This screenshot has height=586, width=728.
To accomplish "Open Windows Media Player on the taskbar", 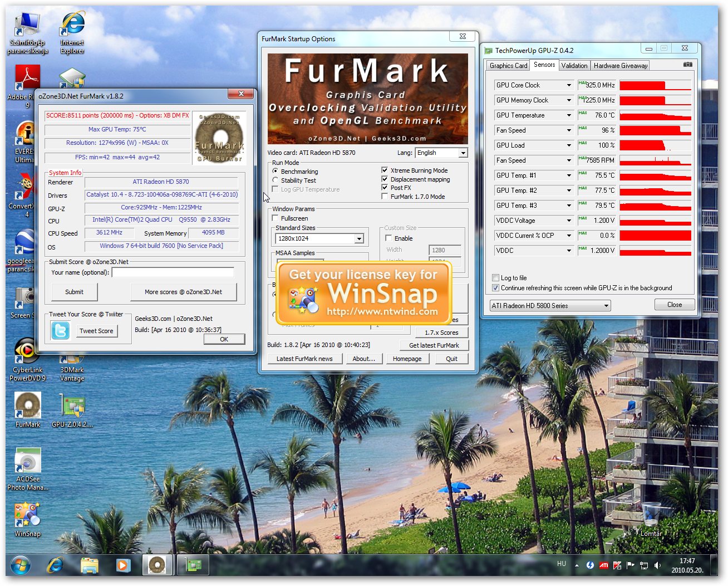I will [x=123, y=566].
